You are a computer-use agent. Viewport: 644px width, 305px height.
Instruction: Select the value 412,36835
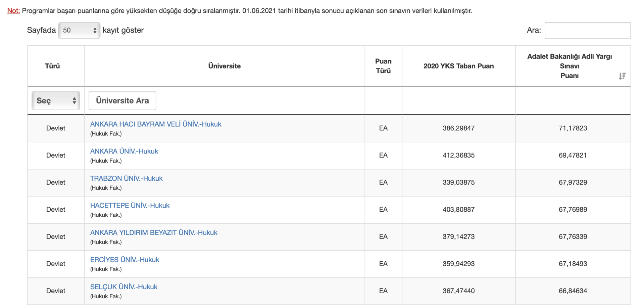[x=459, y=156]
